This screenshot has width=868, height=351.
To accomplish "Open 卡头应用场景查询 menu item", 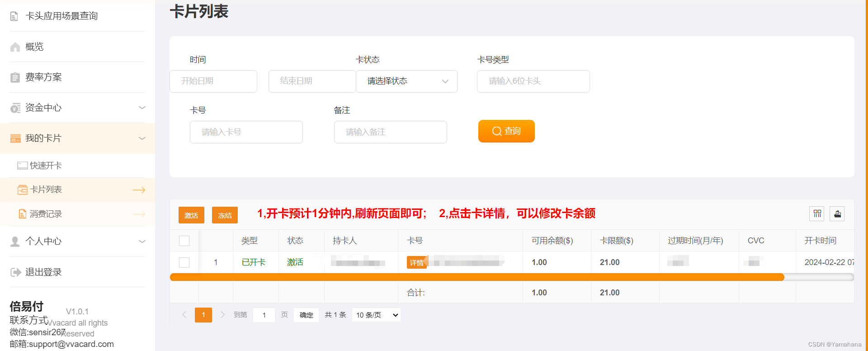I will coord(77,16).
